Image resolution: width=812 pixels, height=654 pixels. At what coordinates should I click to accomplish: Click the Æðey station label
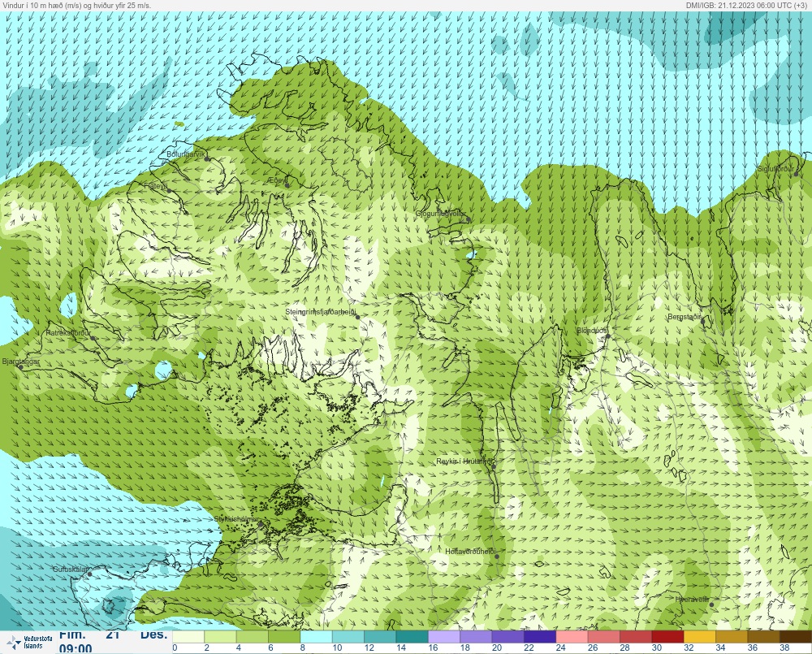278,180
